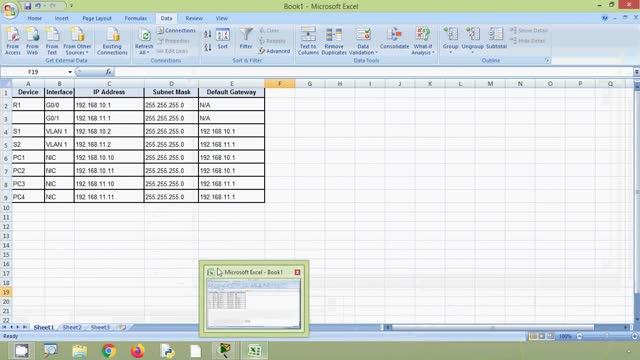Switch to Page Break Preview button
This screenshot has height=360, width=640.
(551, 336)
